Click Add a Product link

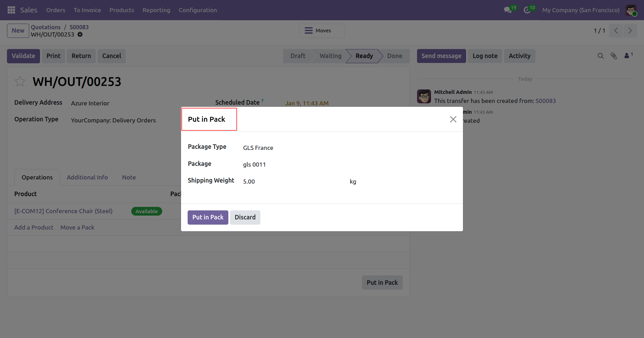[34, 227]
